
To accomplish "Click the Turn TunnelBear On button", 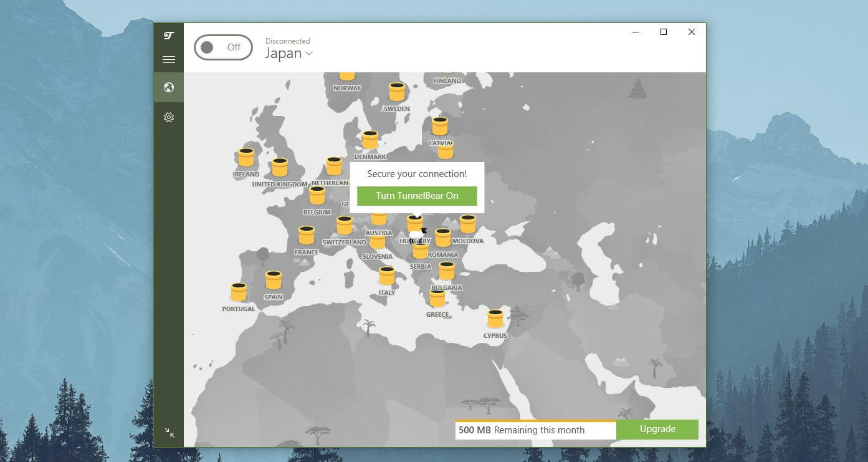I will (417, 196).
